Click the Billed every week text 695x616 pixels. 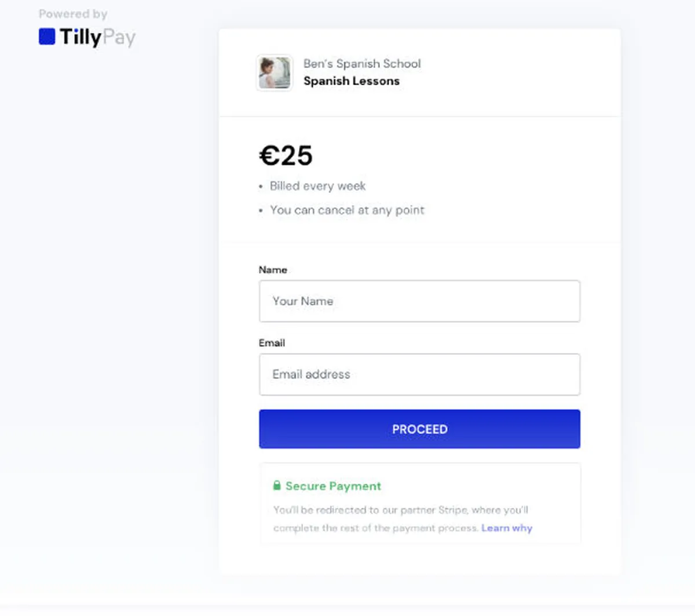coord(317,186)
